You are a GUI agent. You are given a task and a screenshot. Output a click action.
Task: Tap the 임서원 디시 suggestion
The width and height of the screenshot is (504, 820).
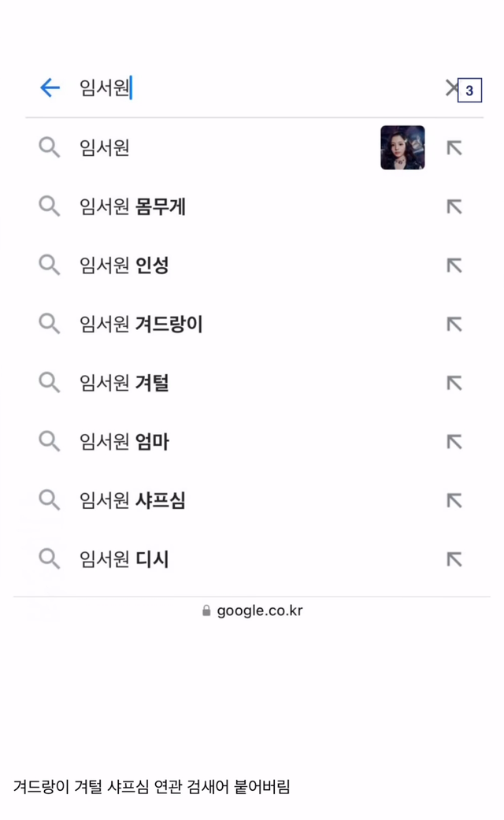tap(124, 559)
